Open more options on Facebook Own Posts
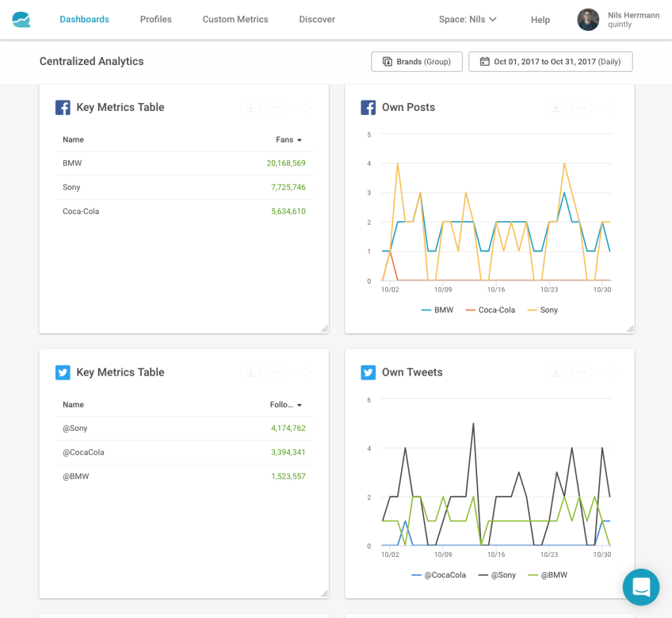 pyautogui.click(x=582, y=108)
